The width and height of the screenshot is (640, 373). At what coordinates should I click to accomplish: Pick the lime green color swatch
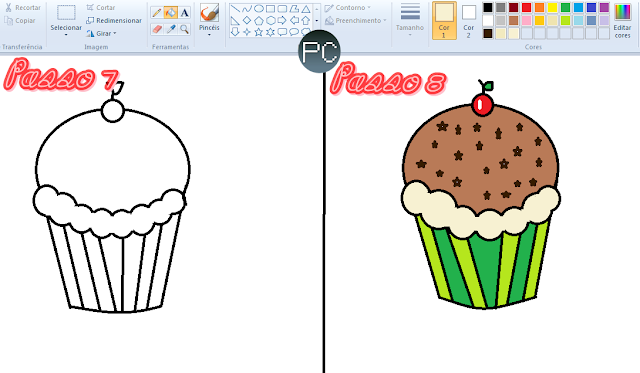565,20
